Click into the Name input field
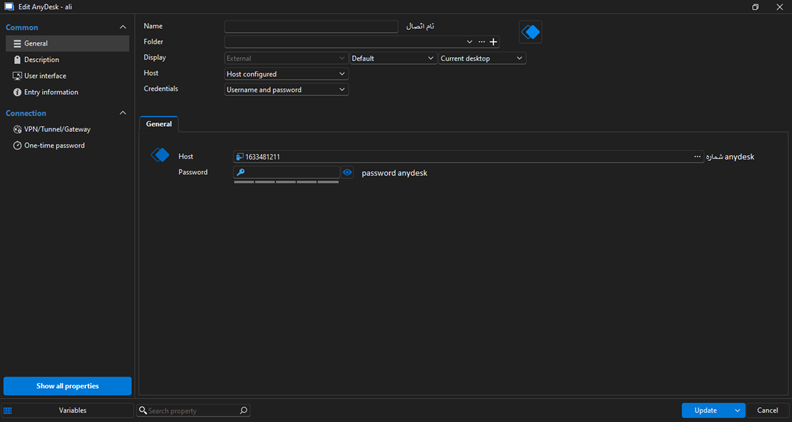 [311, 26]
